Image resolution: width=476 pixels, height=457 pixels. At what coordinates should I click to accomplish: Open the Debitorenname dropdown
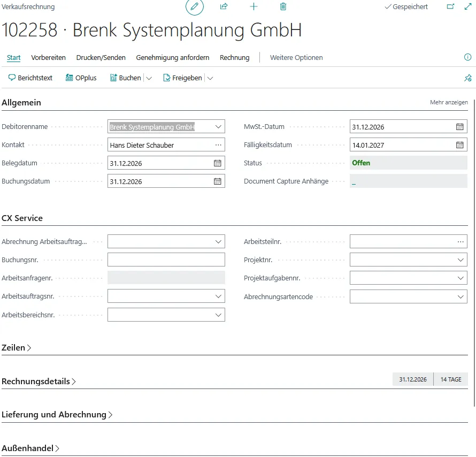point(218,127)
